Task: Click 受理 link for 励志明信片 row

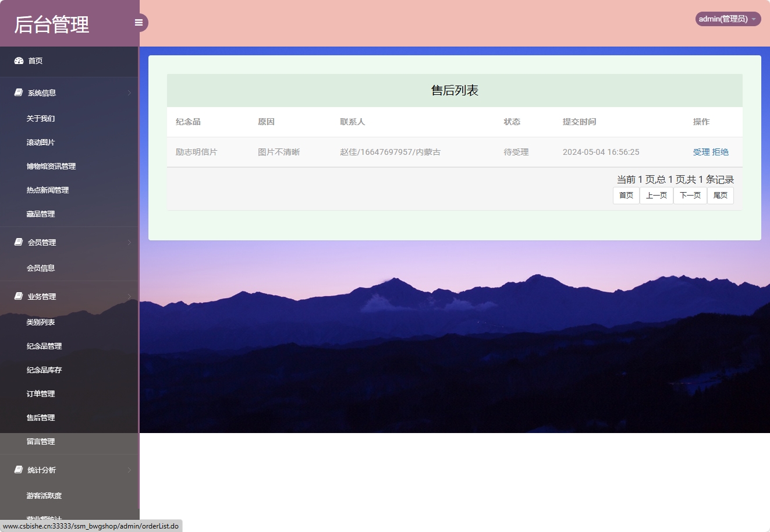Action: tap(701, 152)
